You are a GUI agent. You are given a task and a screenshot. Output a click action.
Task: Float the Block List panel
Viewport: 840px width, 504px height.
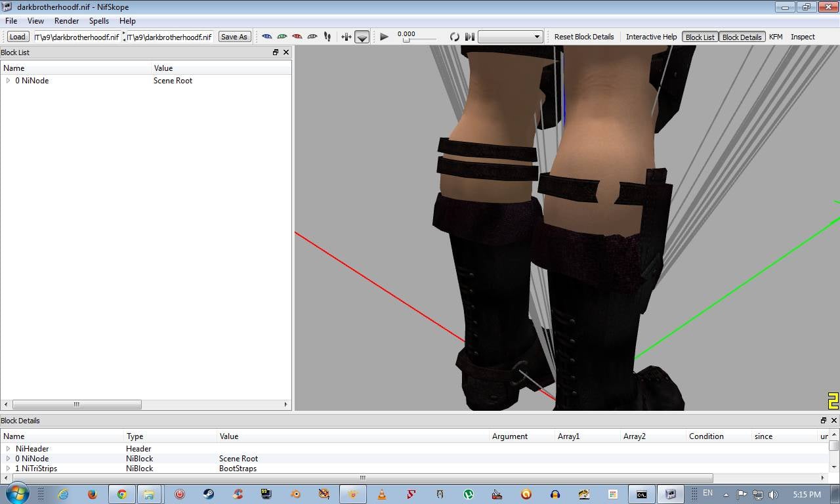click(276, 52)
